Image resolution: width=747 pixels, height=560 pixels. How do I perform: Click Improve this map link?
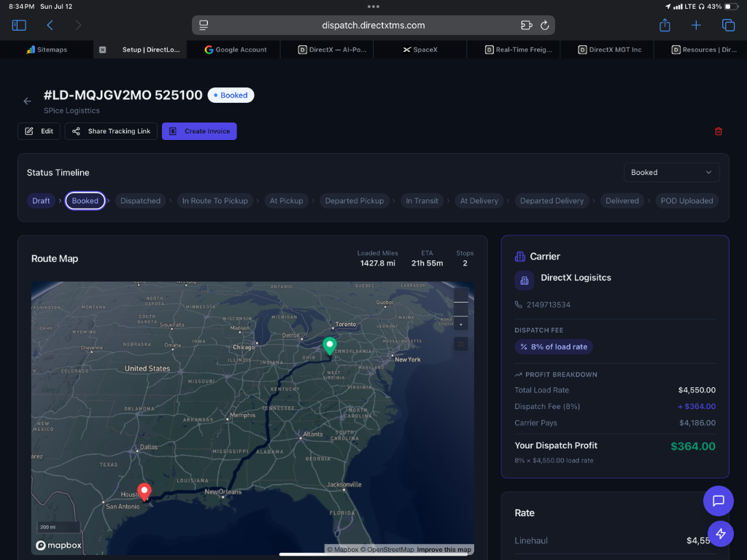[x=444, y=550]
